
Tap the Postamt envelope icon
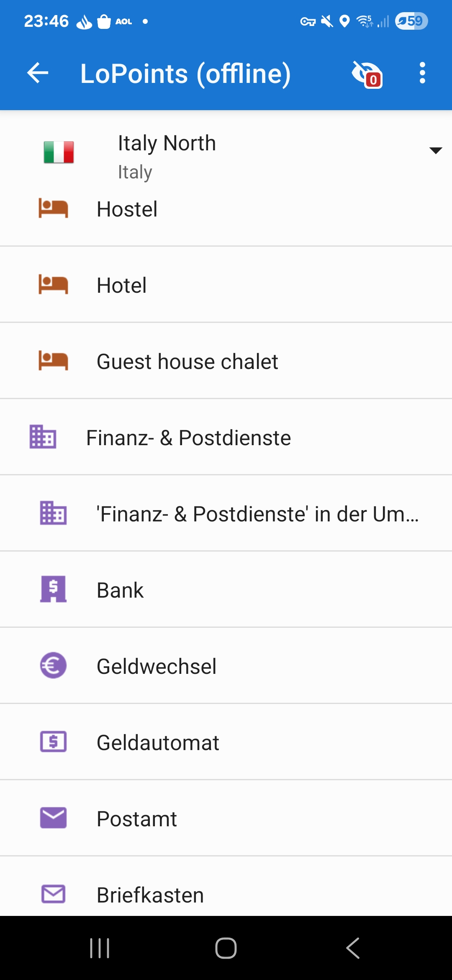tap(53, 818)
